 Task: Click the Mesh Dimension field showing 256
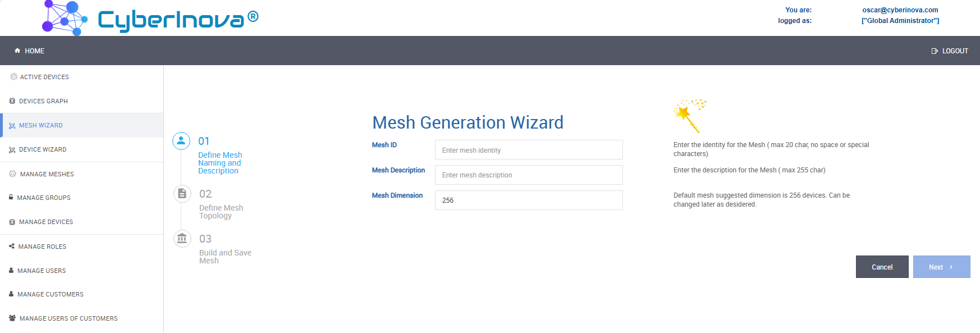coord(528,200)
